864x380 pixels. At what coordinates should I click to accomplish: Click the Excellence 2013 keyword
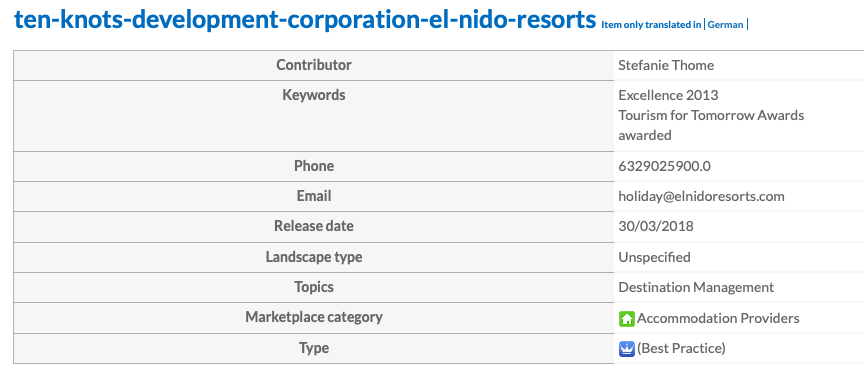[668, 95]
